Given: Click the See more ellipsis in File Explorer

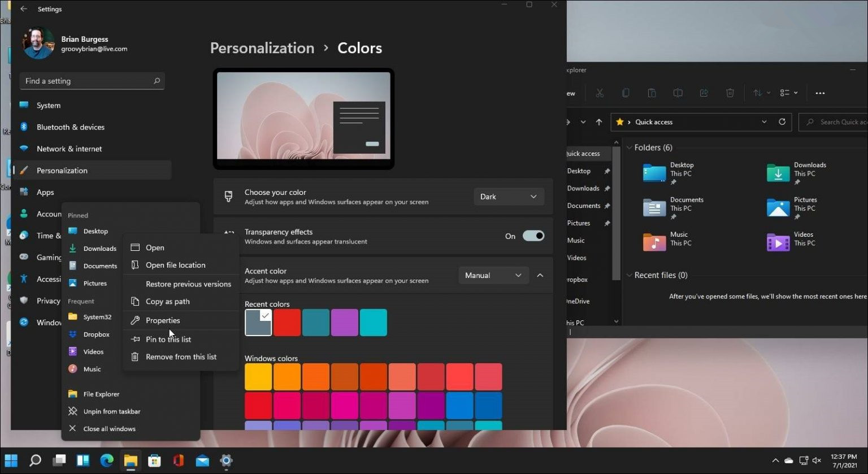Looking at the screenshot, I should point(820,93).
